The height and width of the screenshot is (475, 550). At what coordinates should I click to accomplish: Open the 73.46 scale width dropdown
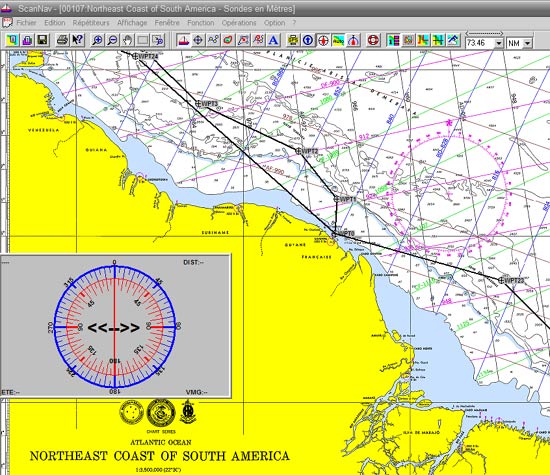(498, 44)
